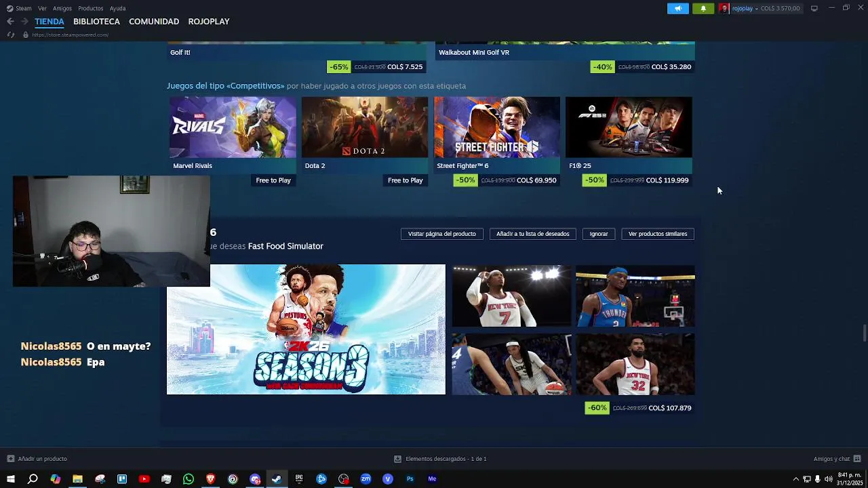The width and height of the screenshot is (868, 488).
Task: Open the Street Fighter 6 game card
Action: 497,134
